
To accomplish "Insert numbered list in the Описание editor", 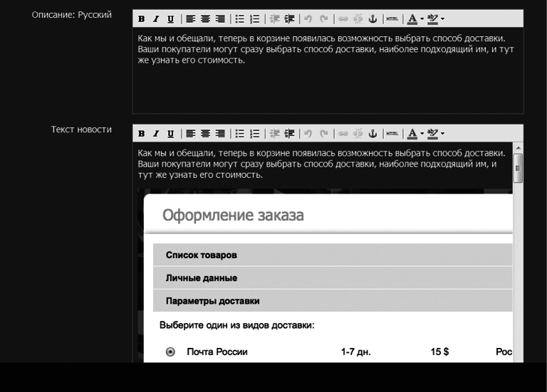I will pos(255,18).
